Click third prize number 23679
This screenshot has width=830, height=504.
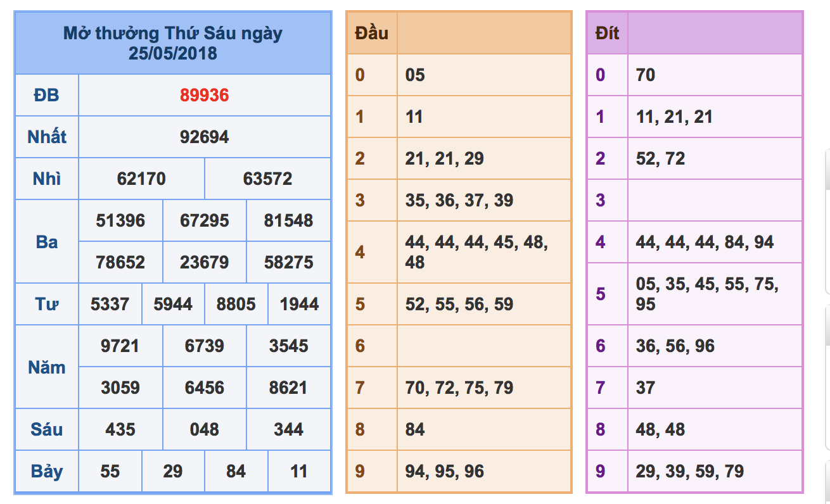[x=204, y=263]
